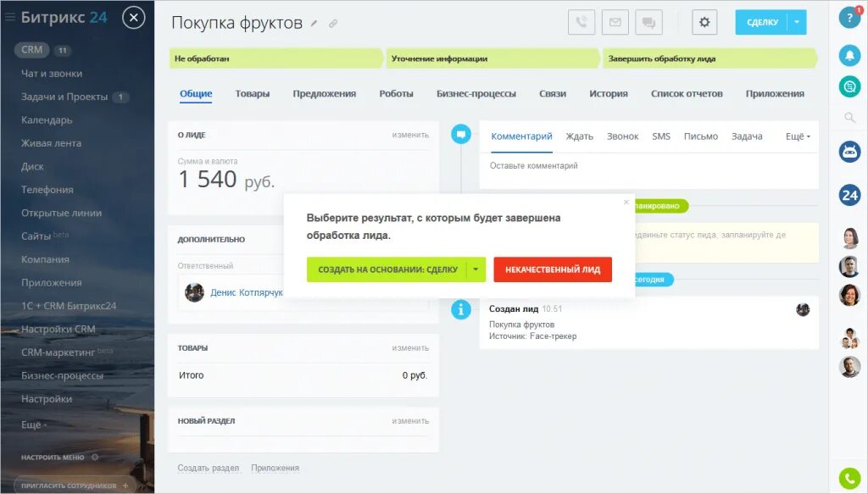Screen dimensions: 868x494
Task: Switch to the Связи tab
Action: (x=553, y=93)
